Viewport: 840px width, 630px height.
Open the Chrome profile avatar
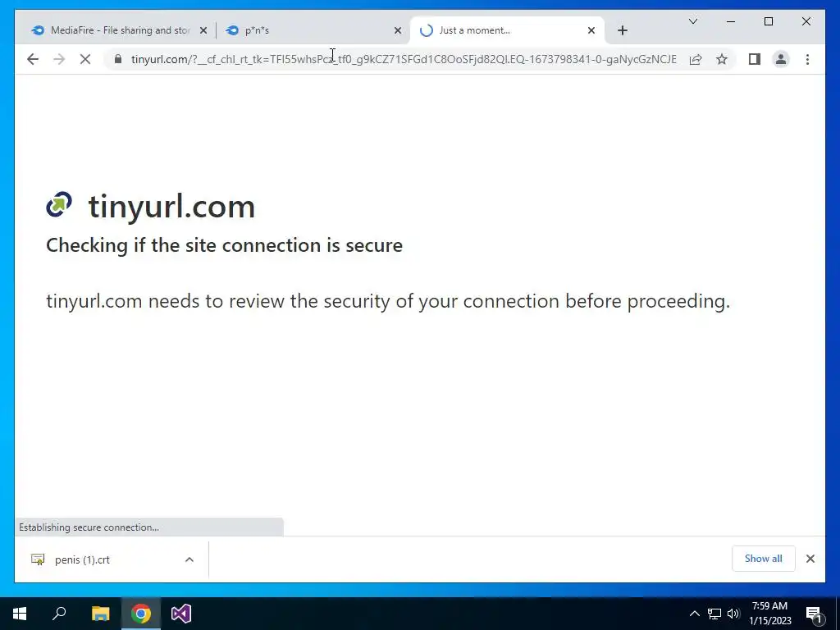coord(781,59)
